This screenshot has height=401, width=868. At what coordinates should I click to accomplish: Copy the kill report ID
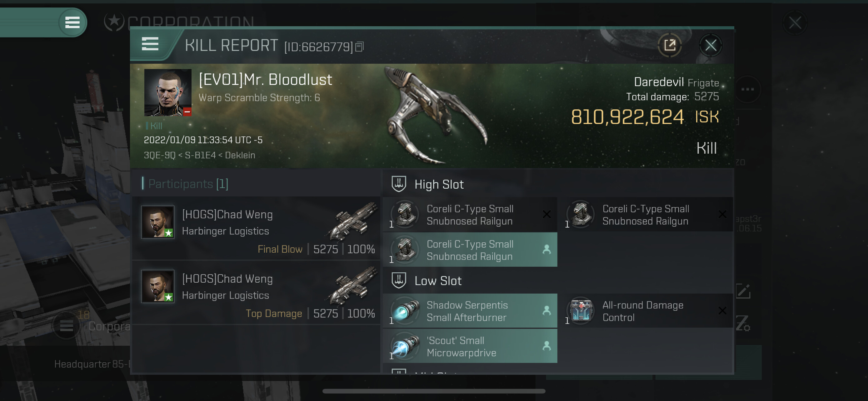click(360, 47)
